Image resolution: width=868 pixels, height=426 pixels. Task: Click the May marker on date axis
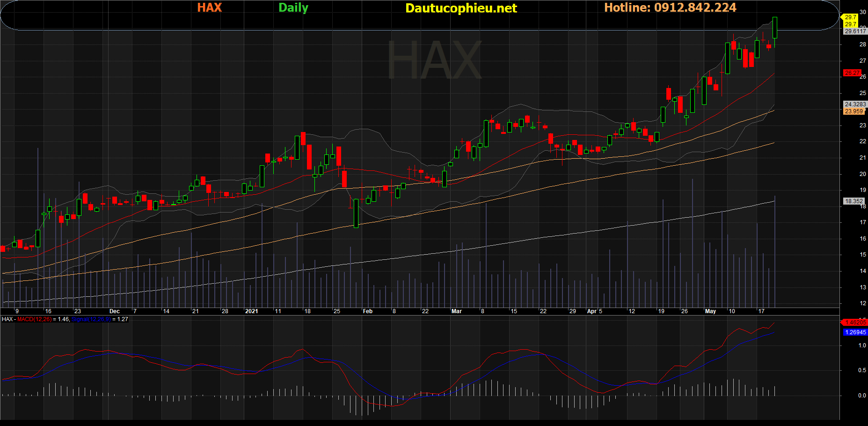point(710,311)
